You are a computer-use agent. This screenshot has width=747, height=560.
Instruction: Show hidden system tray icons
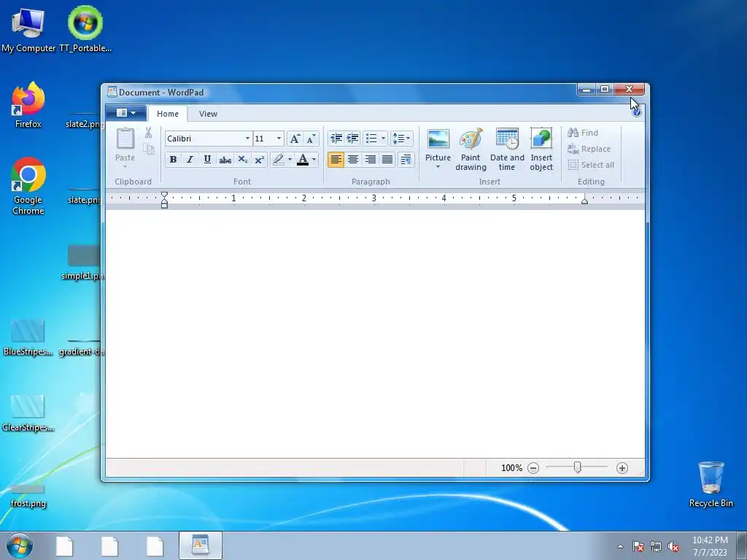point(620,546)
